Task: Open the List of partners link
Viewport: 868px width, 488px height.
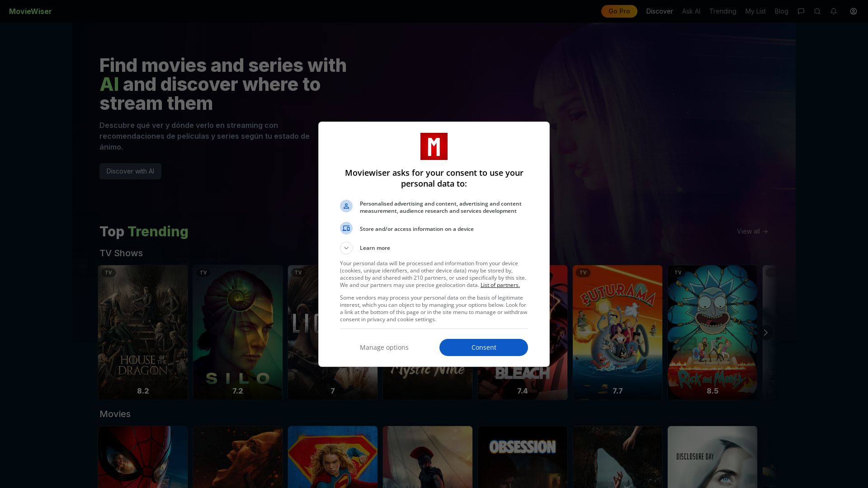Action: click(500, 285)
